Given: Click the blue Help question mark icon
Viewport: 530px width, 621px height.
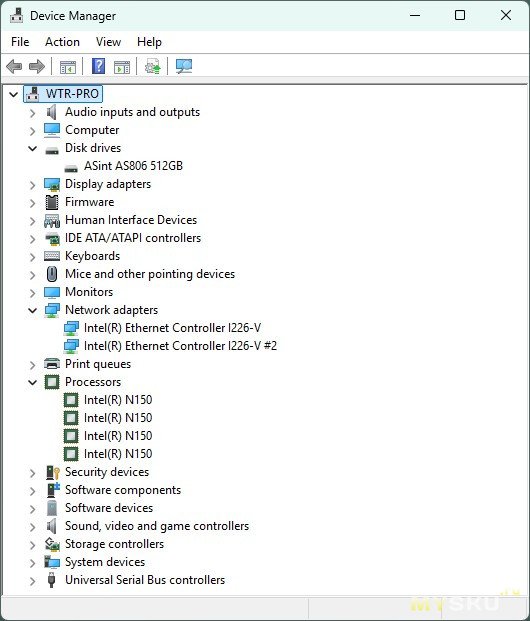Looking at the screenshot, I should point(98,66).
